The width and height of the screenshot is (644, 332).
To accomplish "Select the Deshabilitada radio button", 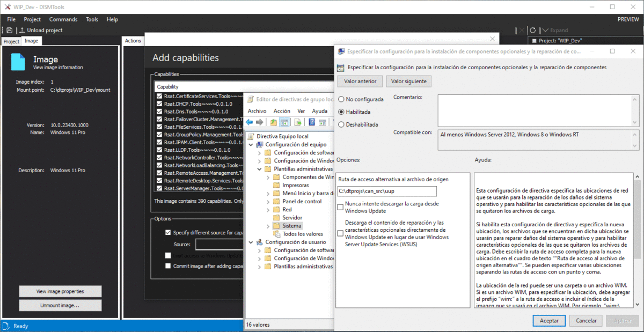I will tap(341, 124).
